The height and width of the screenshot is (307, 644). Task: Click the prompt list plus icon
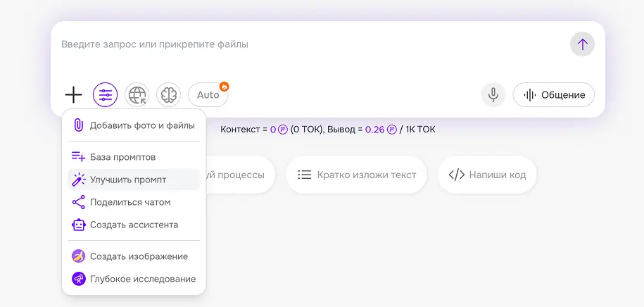click(x=78, y=156)
